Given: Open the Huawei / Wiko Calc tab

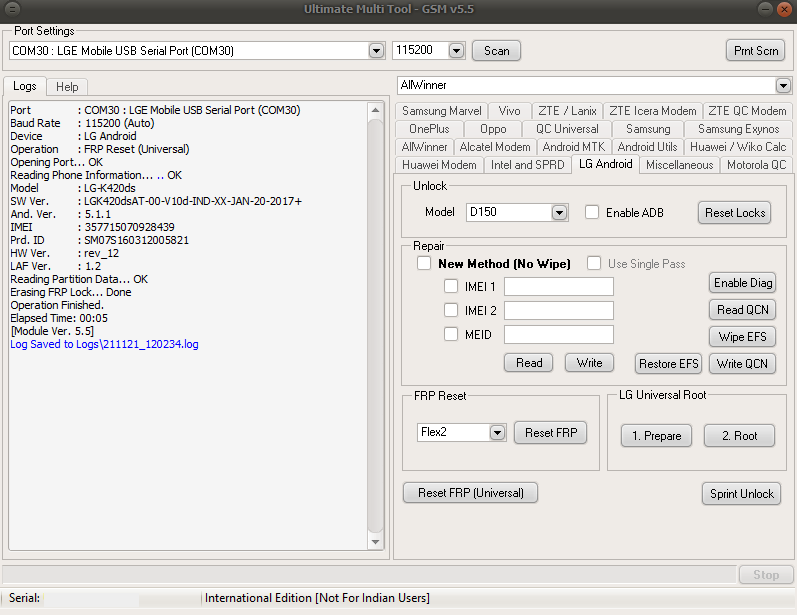Looking at the screenshot, I should [x=738, y=147].
